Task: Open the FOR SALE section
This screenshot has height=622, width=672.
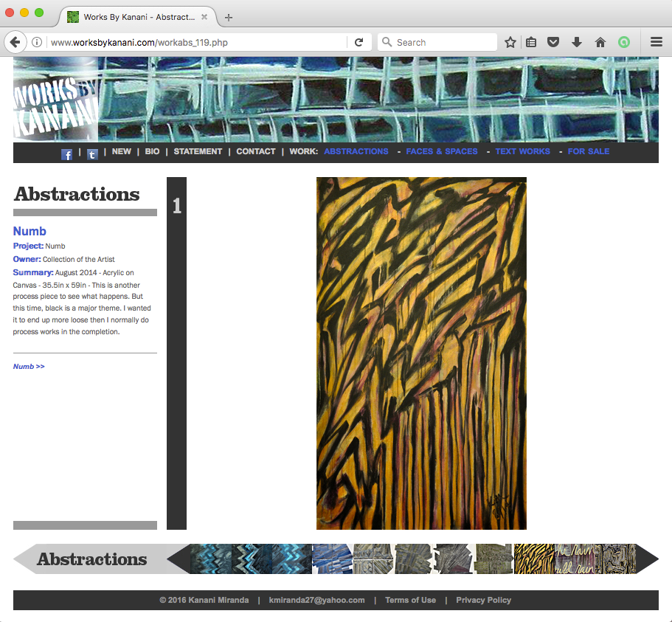Action: coord(589,151)
